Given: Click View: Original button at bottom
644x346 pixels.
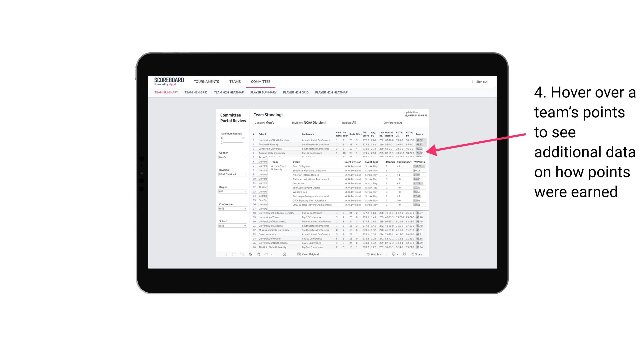Looking at the screenshot, I should pyautogui.click(x=309, y=254).
